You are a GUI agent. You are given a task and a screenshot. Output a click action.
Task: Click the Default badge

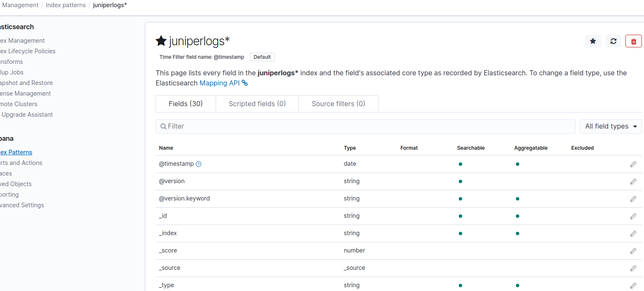(x=262, y=57)
